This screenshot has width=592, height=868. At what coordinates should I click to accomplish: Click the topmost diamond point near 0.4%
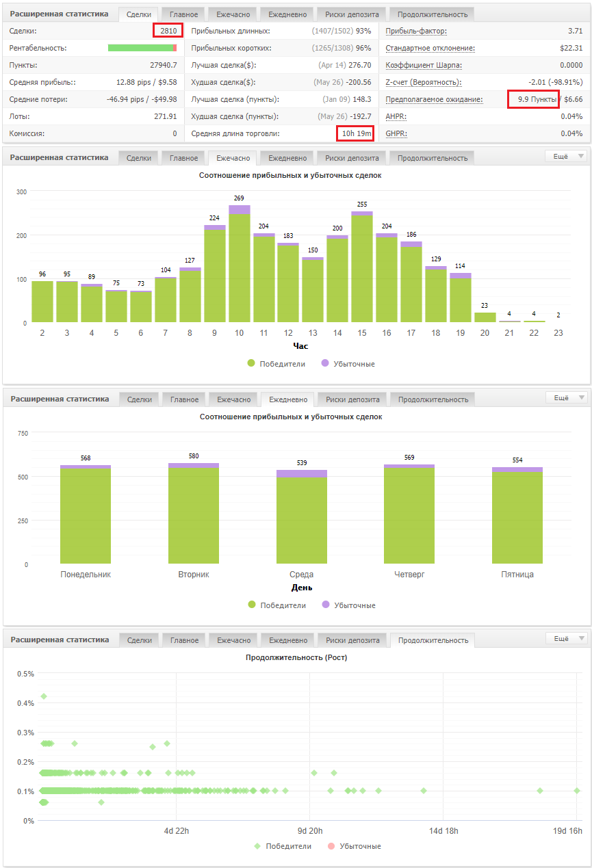point(44,696)
